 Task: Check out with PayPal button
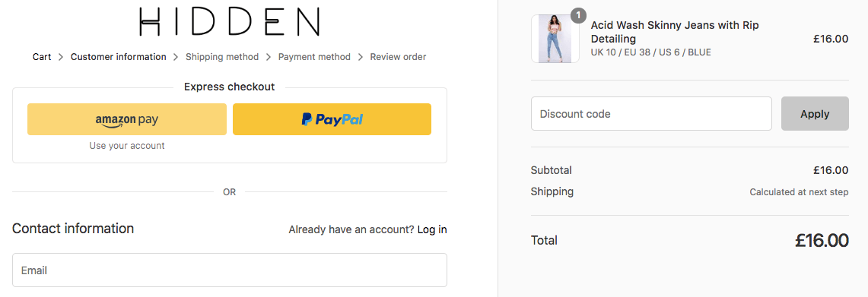[x=332, y=119]
